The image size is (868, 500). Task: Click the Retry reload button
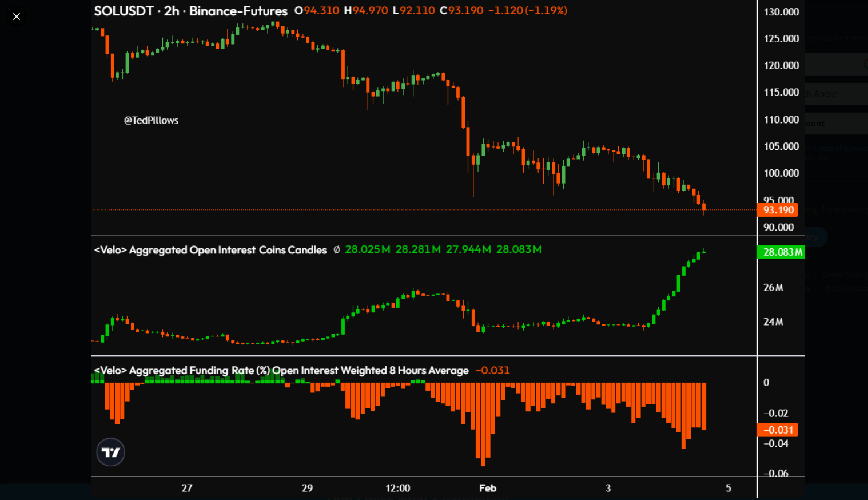click(x=814, y=236)
